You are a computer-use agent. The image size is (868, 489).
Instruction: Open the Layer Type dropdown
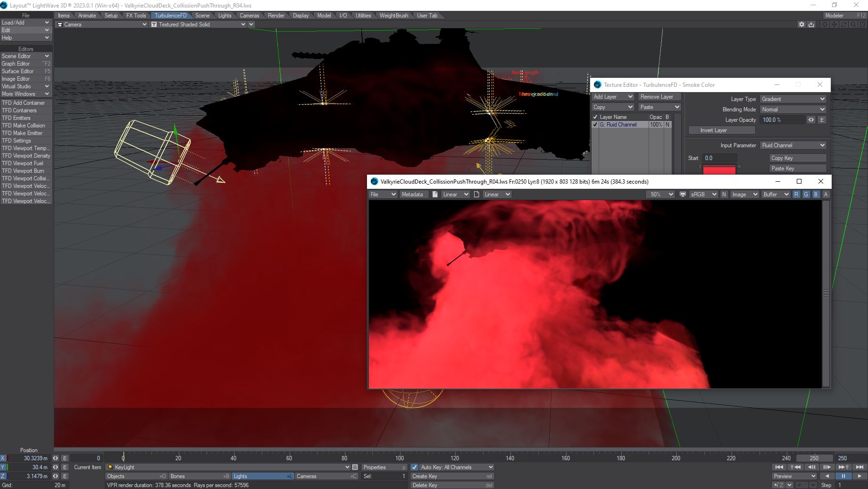pyautogui.click(x=793, y=99)
